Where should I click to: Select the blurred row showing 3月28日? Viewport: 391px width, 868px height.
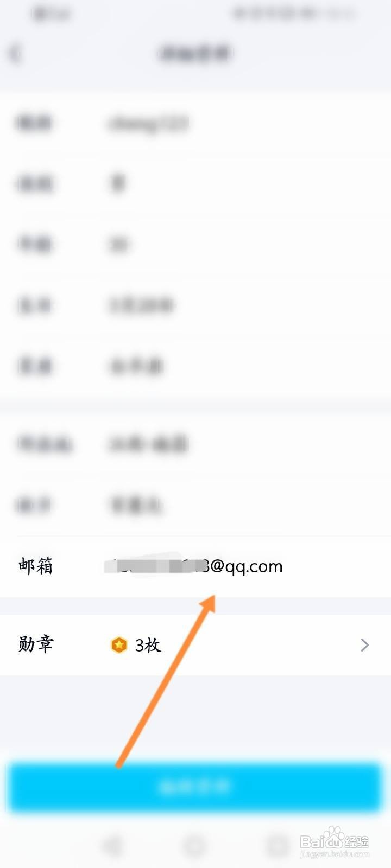pos(195,305)
